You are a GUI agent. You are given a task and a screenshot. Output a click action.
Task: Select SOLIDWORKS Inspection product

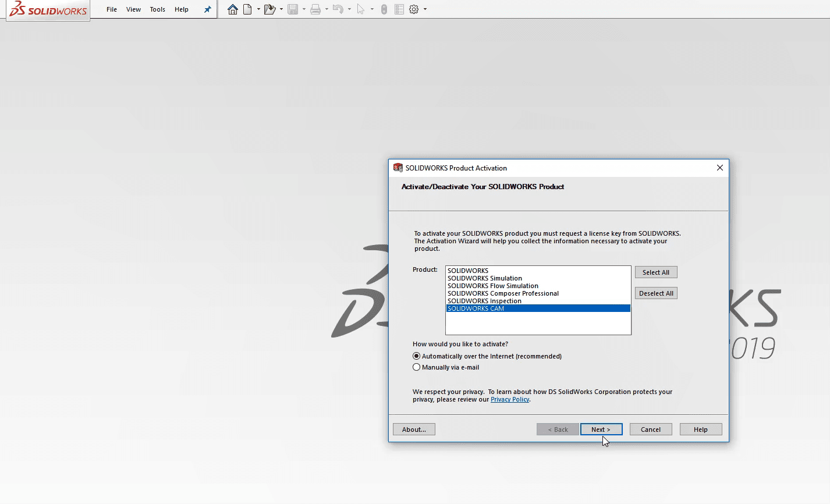click(x=538, y=301)
